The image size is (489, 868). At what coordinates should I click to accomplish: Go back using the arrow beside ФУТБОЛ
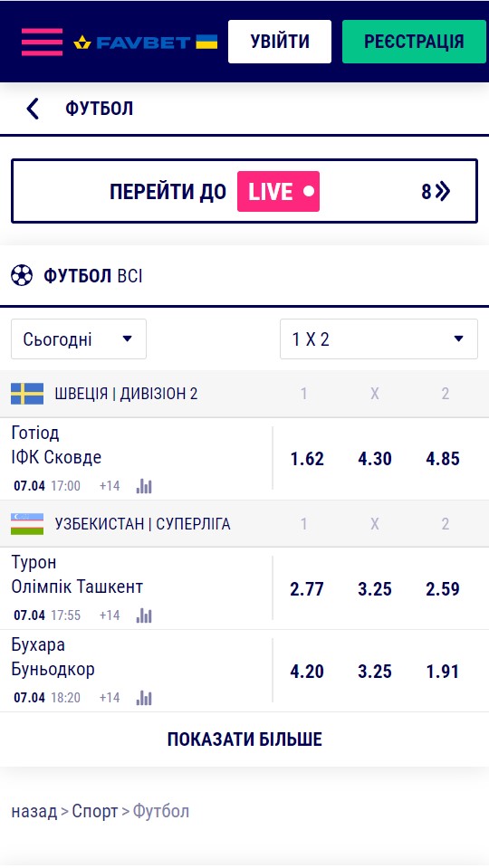[33, 109]
